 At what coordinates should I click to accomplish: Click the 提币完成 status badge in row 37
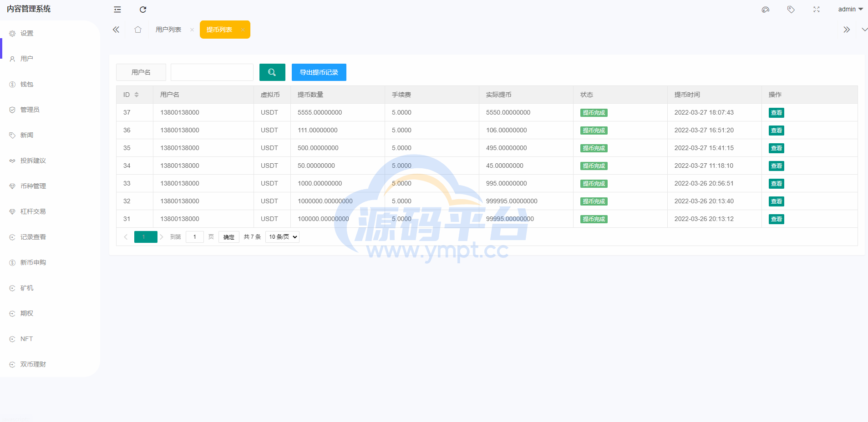pos(594,113)
